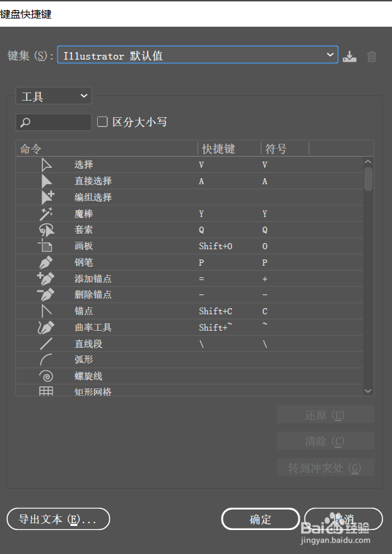Click the Shift+~ shortcut cell for 曲率工具
392x554 pixels.
(x=215, y=327)
